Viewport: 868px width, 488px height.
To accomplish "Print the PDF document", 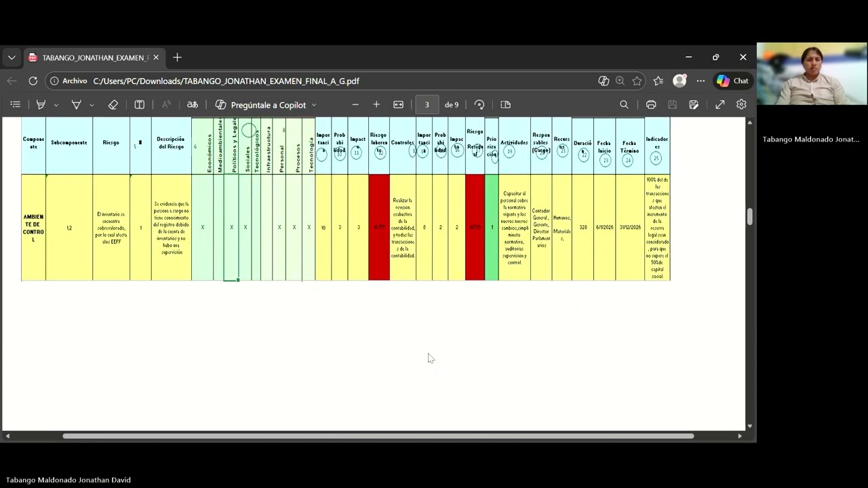I will tap(651, 104).
